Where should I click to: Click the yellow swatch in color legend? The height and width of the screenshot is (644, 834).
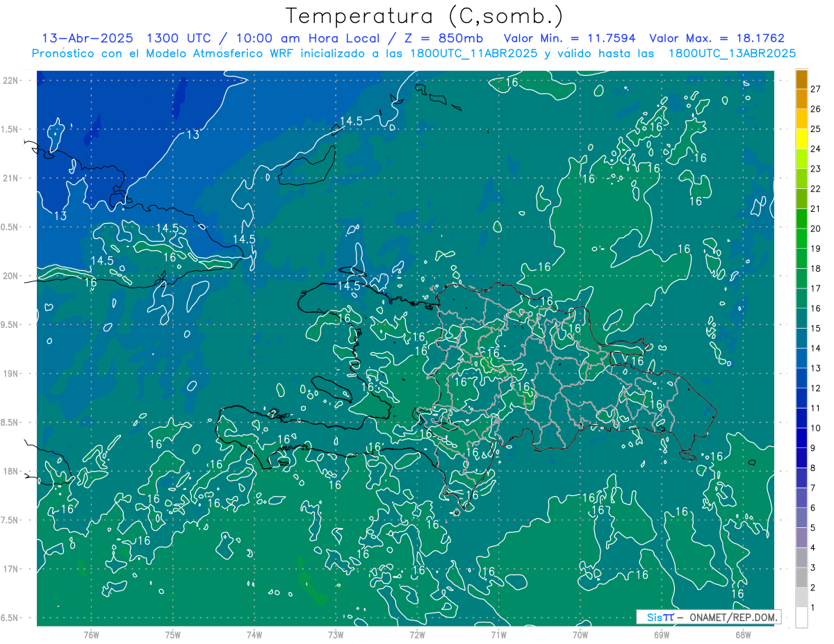click(801, 140)
